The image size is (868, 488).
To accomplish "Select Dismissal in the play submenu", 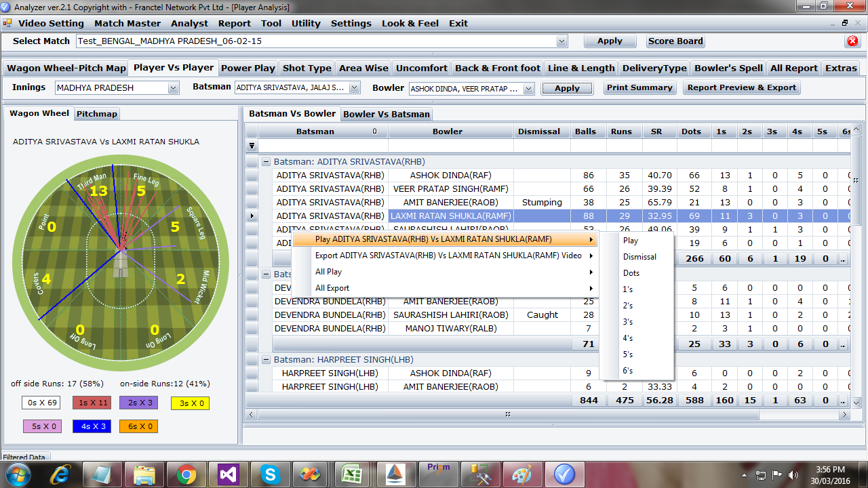I will 637,257.
